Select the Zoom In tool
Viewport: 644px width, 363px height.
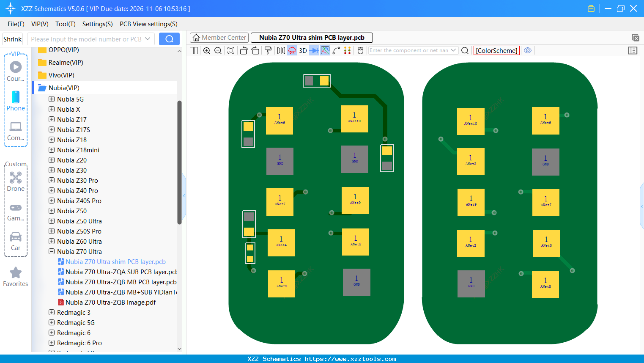click(x=207, y=50)
